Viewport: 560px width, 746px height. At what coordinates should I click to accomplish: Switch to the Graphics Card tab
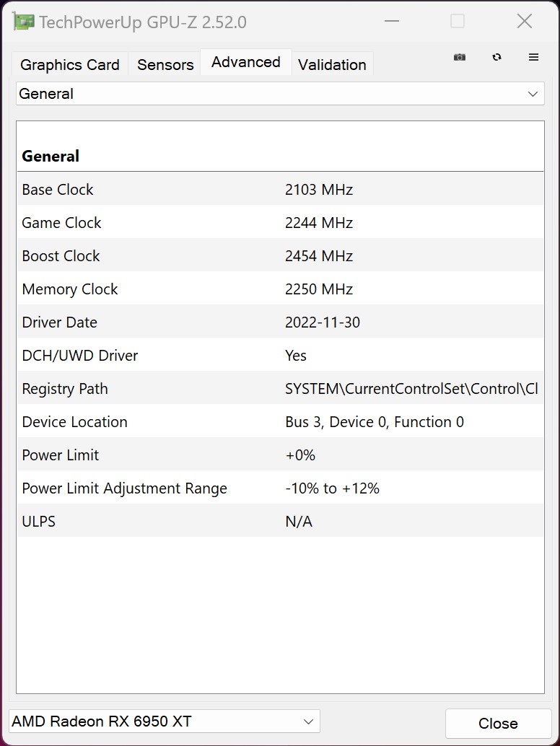70,65
